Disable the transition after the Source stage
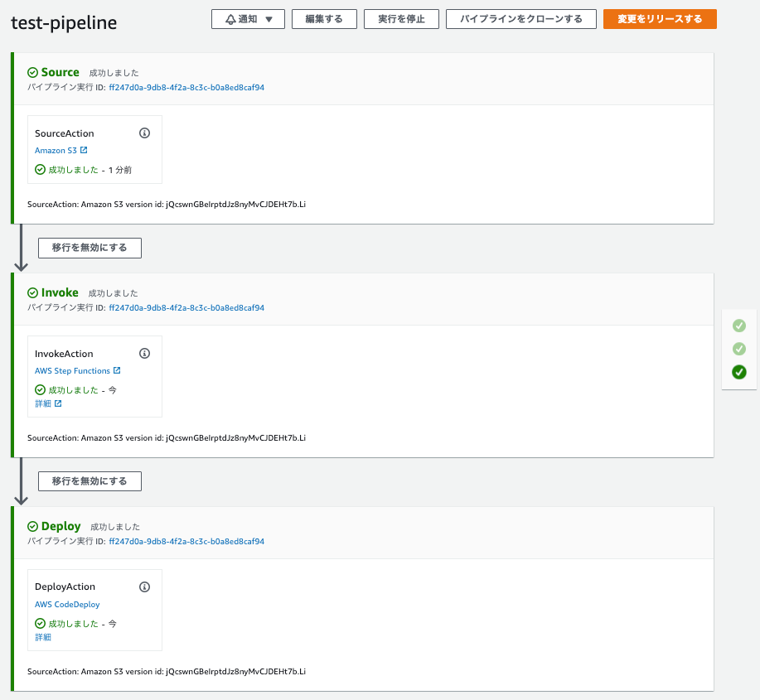 pos(89,248)
